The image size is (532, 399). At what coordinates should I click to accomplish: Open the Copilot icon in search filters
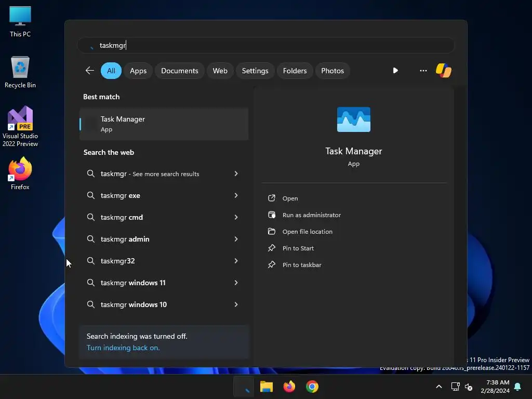coord(444,71)
